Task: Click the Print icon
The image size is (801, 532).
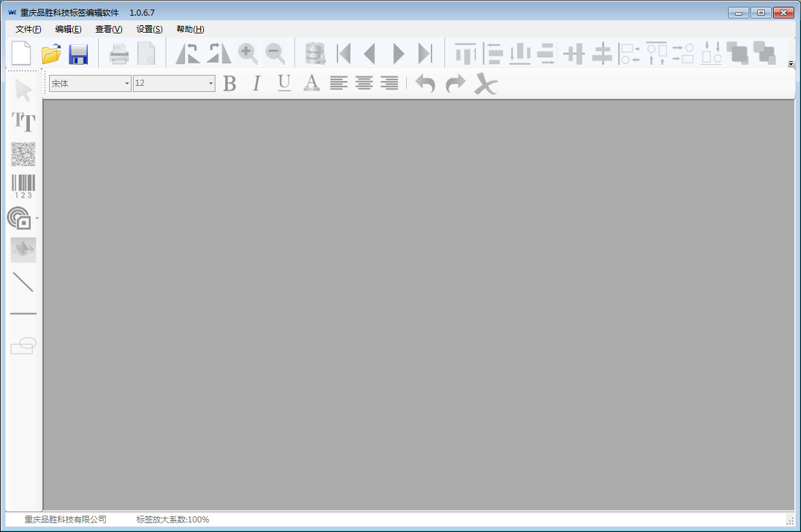Action: (x=119, y=54)
